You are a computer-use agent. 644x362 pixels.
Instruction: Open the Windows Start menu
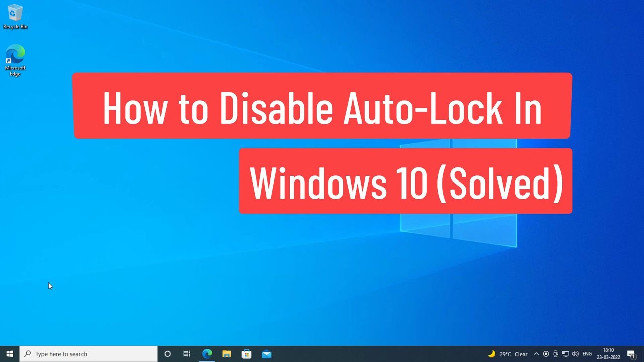pos(10,354)
